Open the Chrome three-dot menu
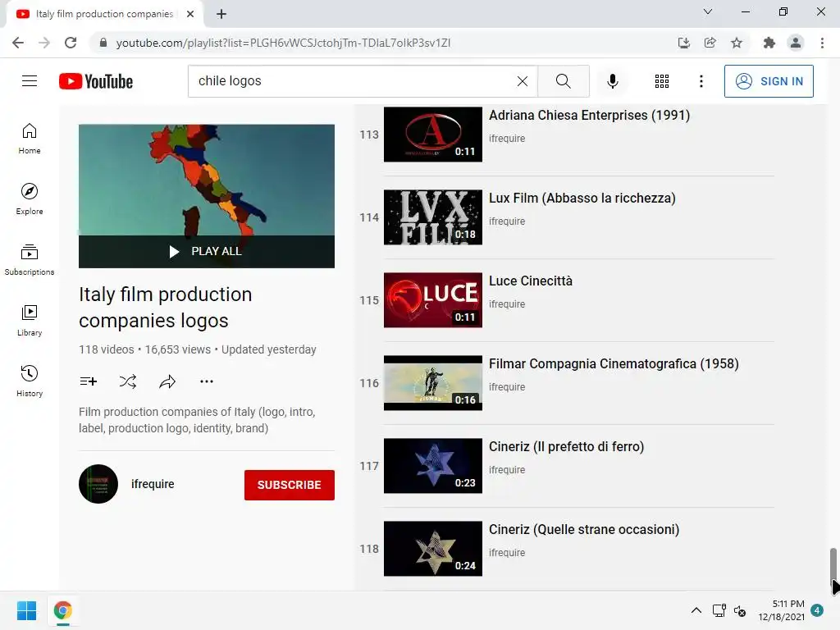 click(822, 43)
